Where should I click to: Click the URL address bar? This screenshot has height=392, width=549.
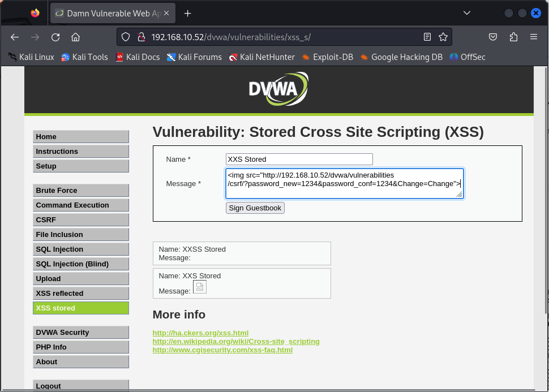coord(284,37)
